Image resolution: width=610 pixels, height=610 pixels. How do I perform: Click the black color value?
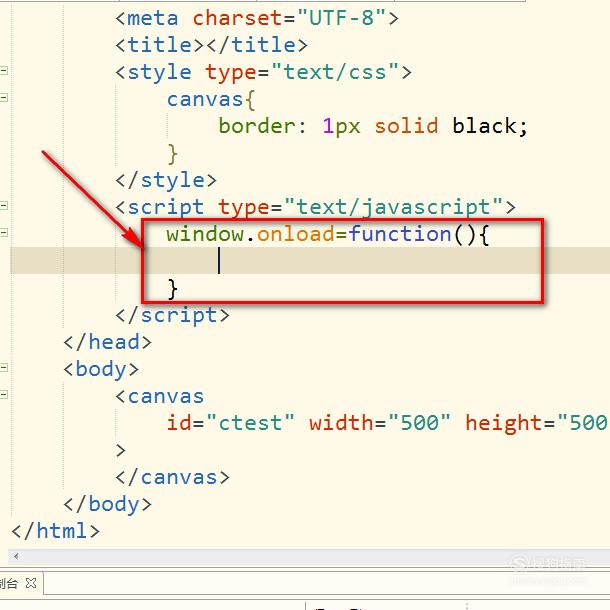coord(484,126)
